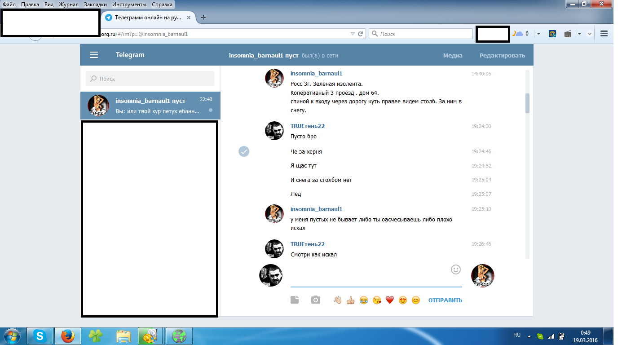Image resolution: width=644 pixels, height=362 pixels.
Task: Insert the heart-eyes emoji
Action: 403,300
